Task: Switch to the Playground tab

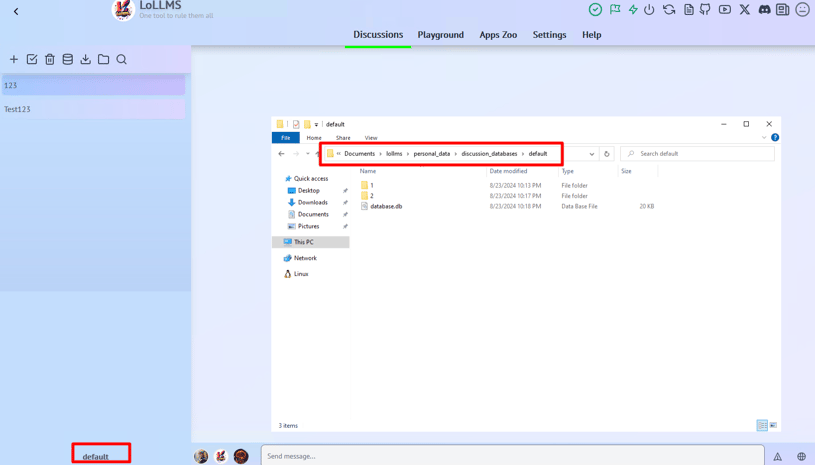Action: 440,35
